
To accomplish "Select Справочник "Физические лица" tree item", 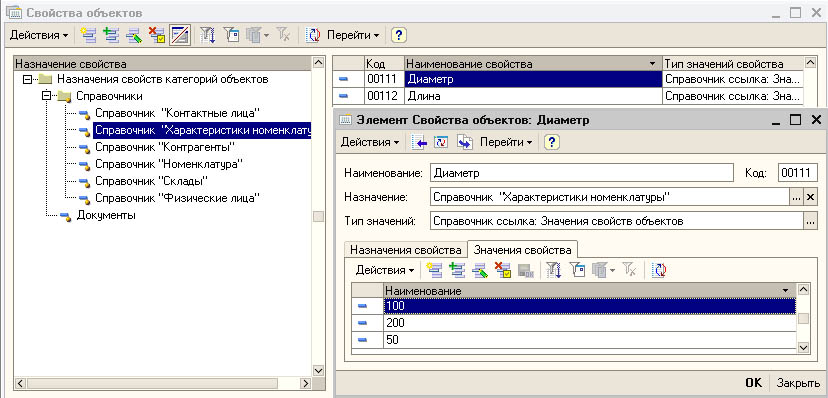I will [x=177, y=198].
